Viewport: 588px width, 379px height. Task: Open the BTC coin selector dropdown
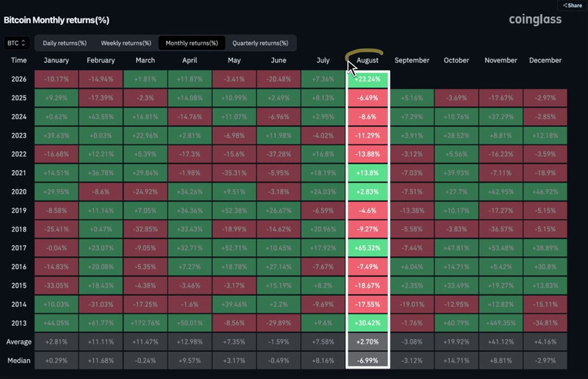point(16,43)
